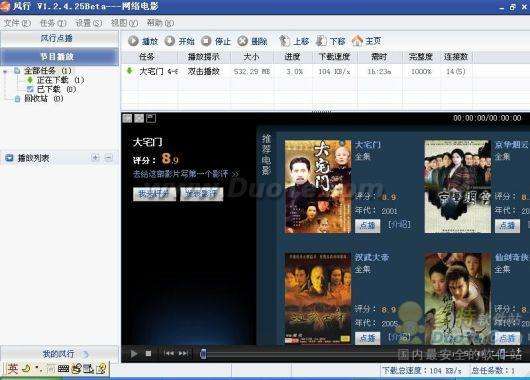The width and height of the screenshot is (530, 380).
Task: Click the playback seek slider handle
Action: 203,354
